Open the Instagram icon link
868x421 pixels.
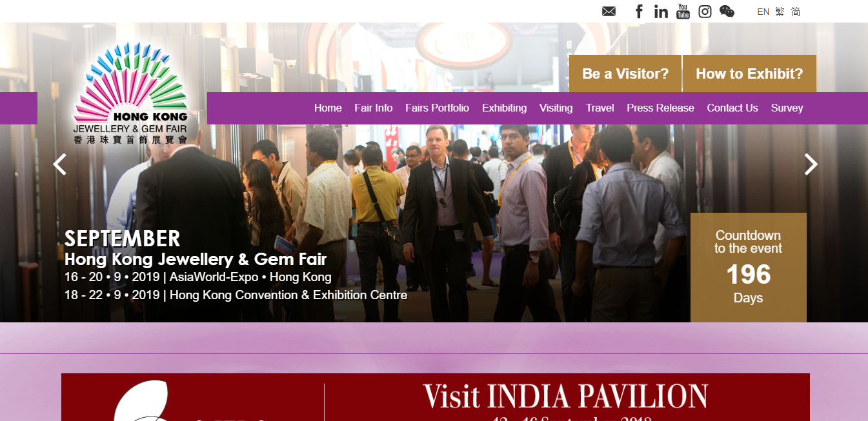point(705,12)
